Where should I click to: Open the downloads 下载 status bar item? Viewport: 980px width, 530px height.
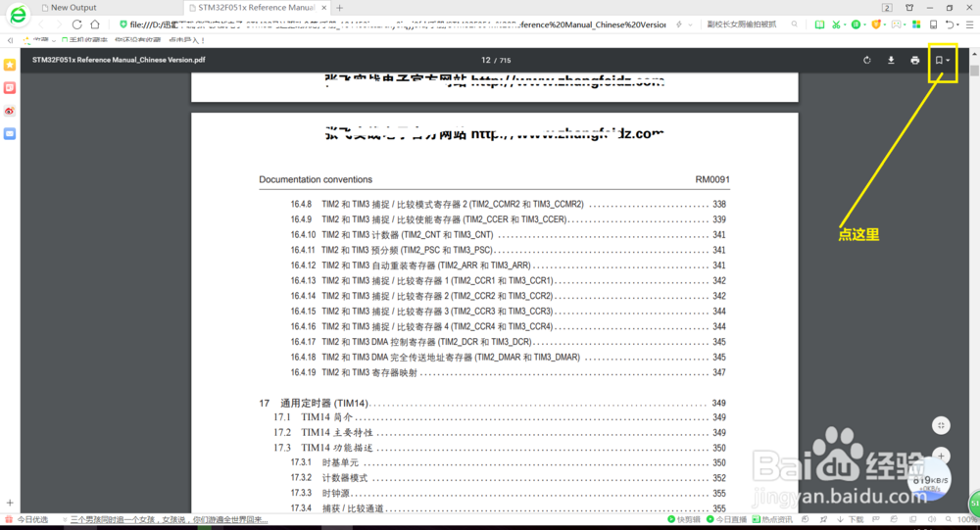[x=851, y=519]
